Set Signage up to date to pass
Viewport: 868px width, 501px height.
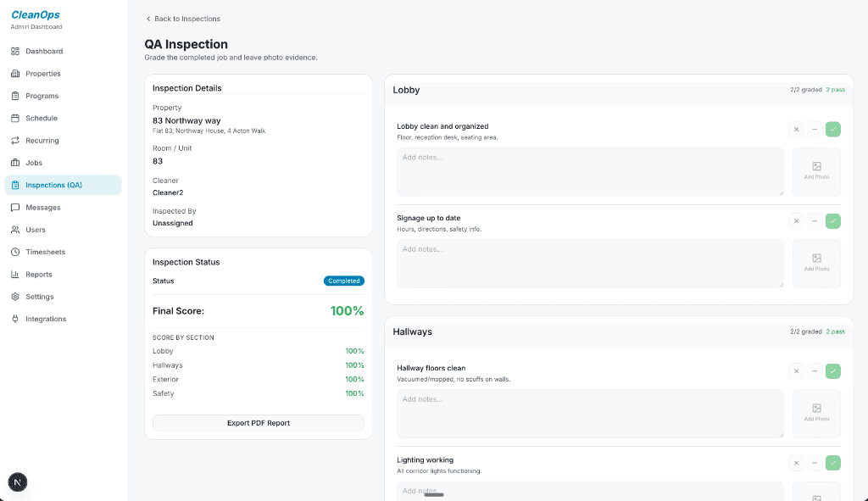coord(833,221)
